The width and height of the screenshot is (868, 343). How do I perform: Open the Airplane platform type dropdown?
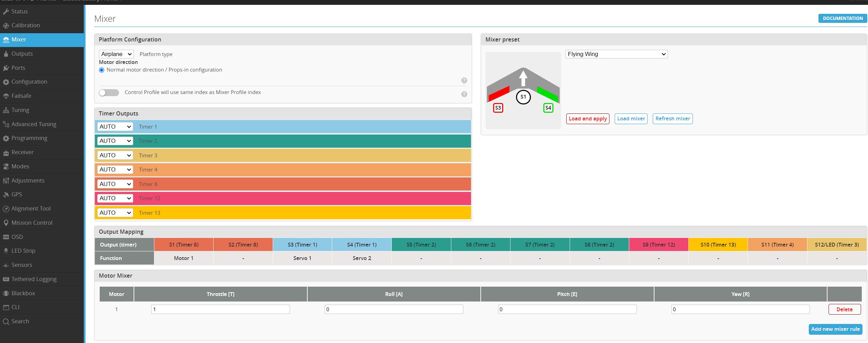tap(116, 54)
